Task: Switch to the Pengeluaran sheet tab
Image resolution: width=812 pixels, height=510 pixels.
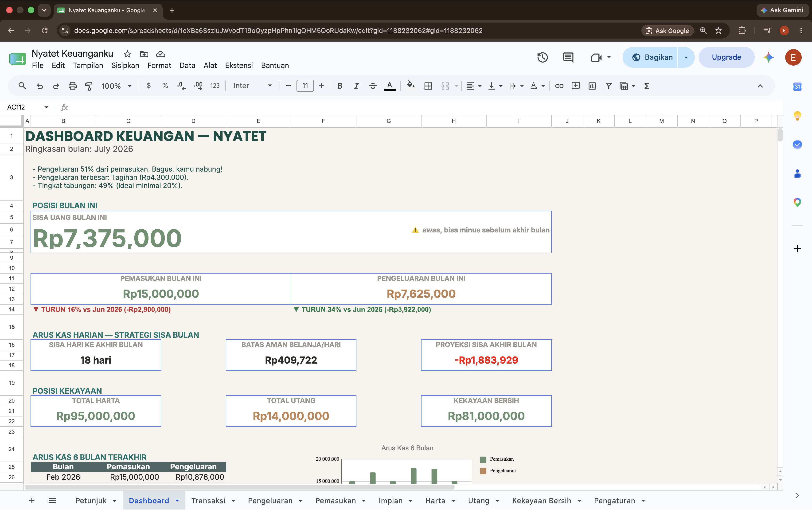Action: click(x=270, y=501)
